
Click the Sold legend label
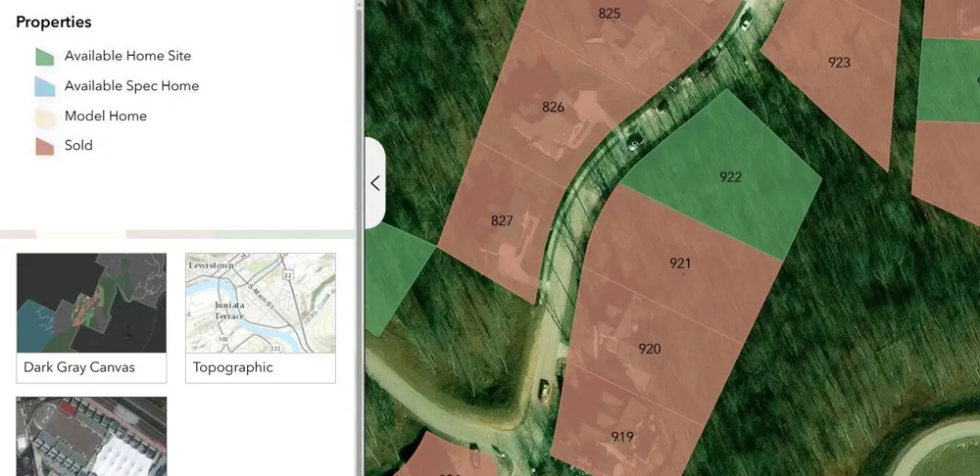78,146
